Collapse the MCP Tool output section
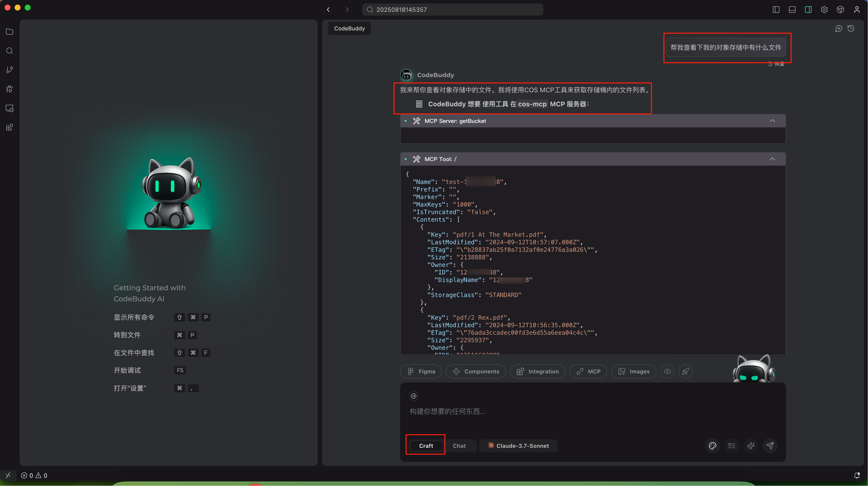 [x=772, y=159]
